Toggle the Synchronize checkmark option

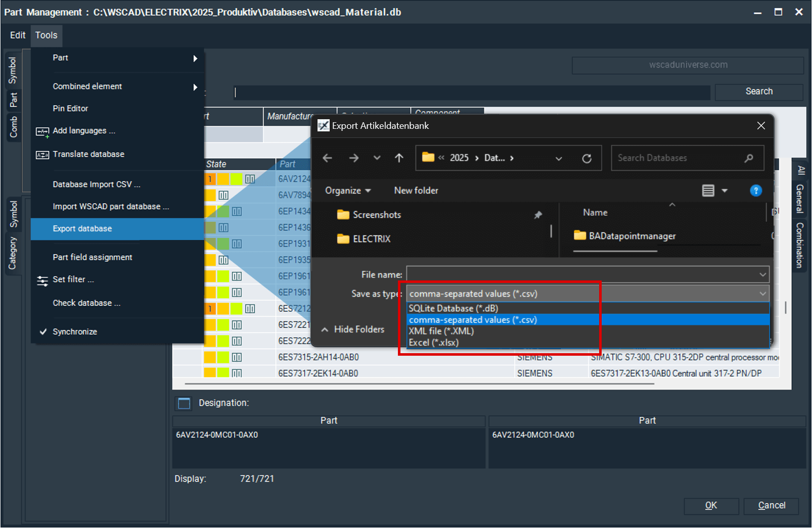coord(43,332)
